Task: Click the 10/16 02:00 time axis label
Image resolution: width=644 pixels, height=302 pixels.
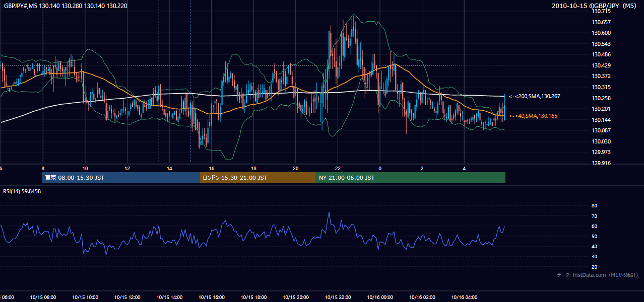Action: coord(422,297)
